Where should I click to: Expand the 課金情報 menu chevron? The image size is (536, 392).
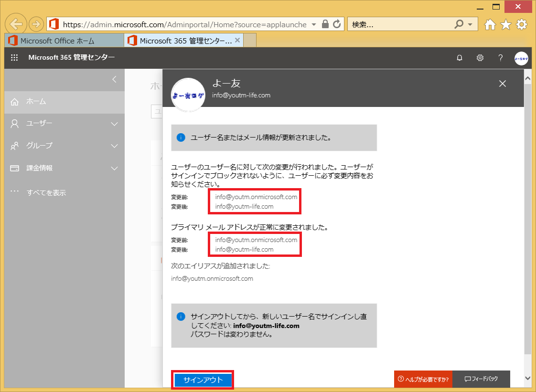pos(115,169)
